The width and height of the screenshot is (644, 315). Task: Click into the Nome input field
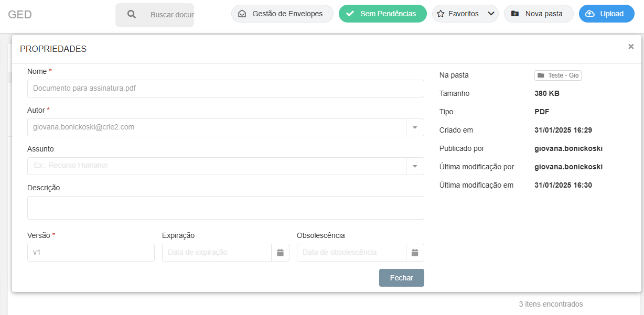[226, 89]
